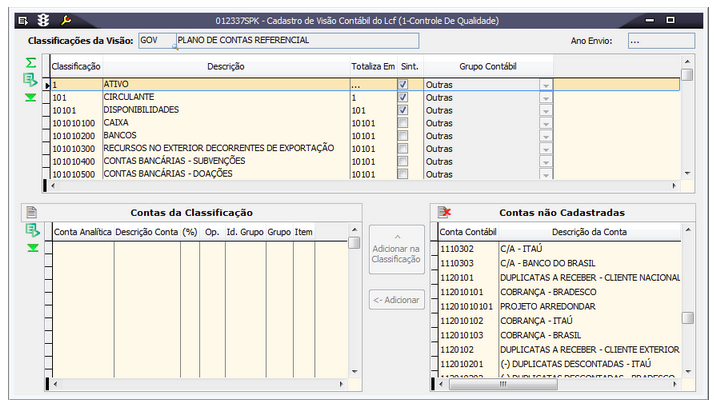Enable the Sint. checkbox in the BANCOS row
This screenshot has width=716, height=406.
pos(403,135)
